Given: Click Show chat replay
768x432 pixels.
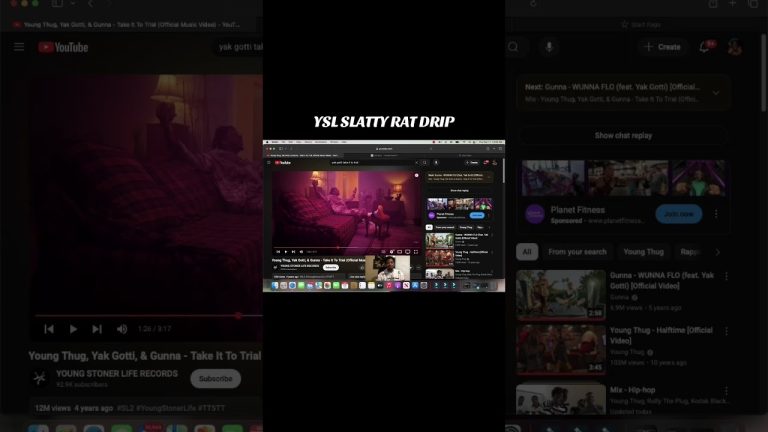Looking at the screenshot, I should click(623, 136).
